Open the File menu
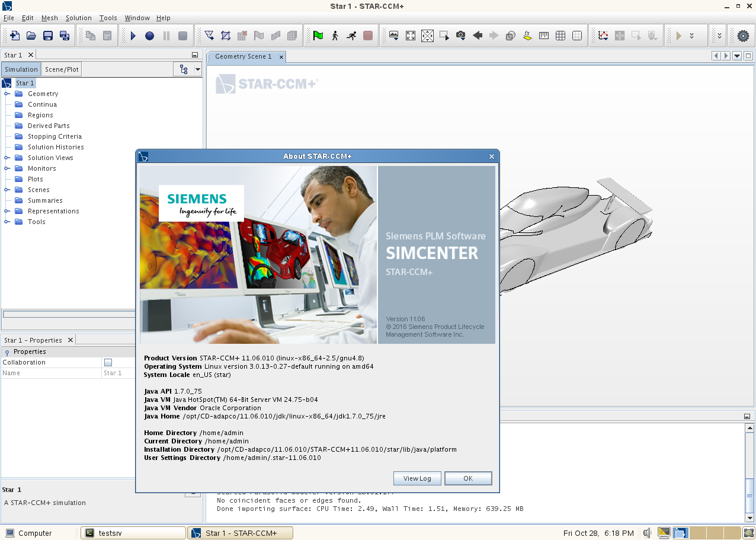 9,18
